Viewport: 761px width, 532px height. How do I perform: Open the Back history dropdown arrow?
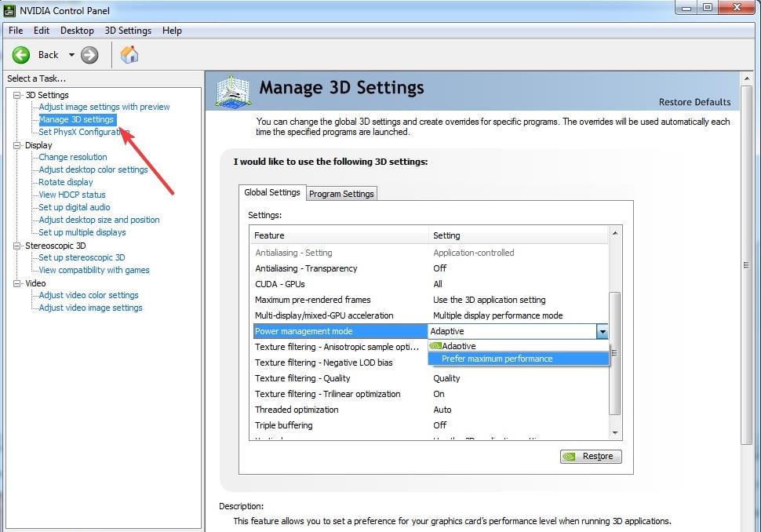click(x=71, y=55)
